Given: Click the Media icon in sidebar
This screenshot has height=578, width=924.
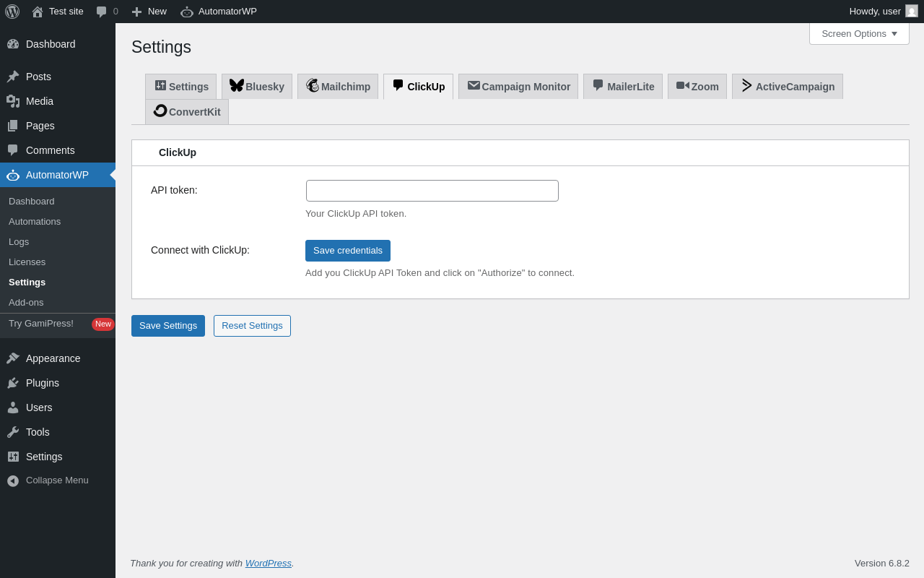Looking at the screenshot, I should pyautogui.click(x=13, y=101).
